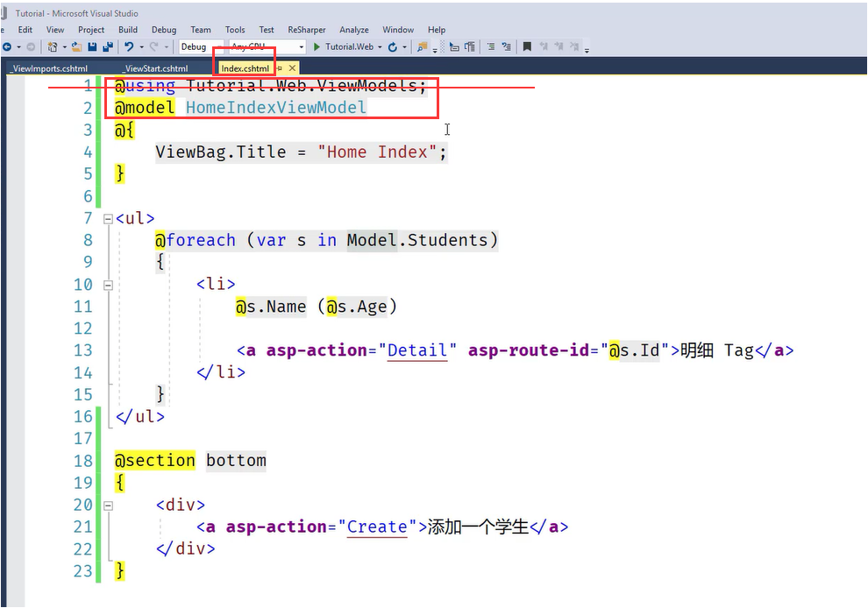Viewport: 868px width, 608px height.
Task: Switch to the _ViewImports.cshtml tab
Action: point(50,68)
